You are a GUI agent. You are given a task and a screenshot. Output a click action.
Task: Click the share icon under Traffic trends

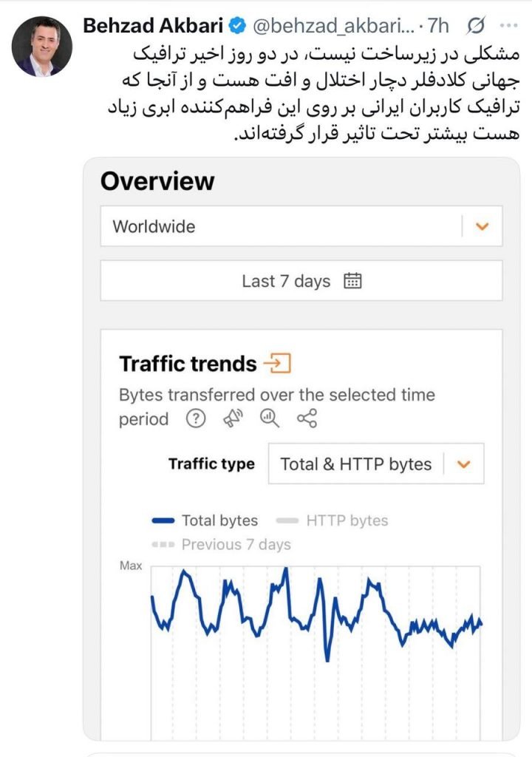(x=307, y=419)
